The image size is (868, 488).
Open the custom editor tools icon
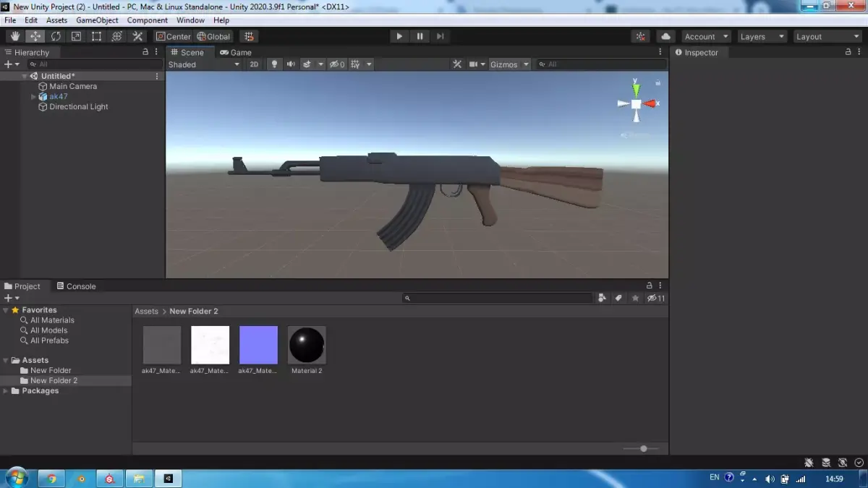click(x=137, y=36)
